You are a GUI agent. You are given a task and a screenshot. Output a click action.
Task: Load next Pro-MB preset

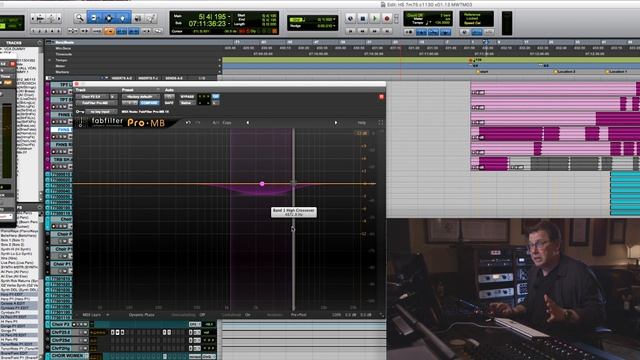coord(336,122)
